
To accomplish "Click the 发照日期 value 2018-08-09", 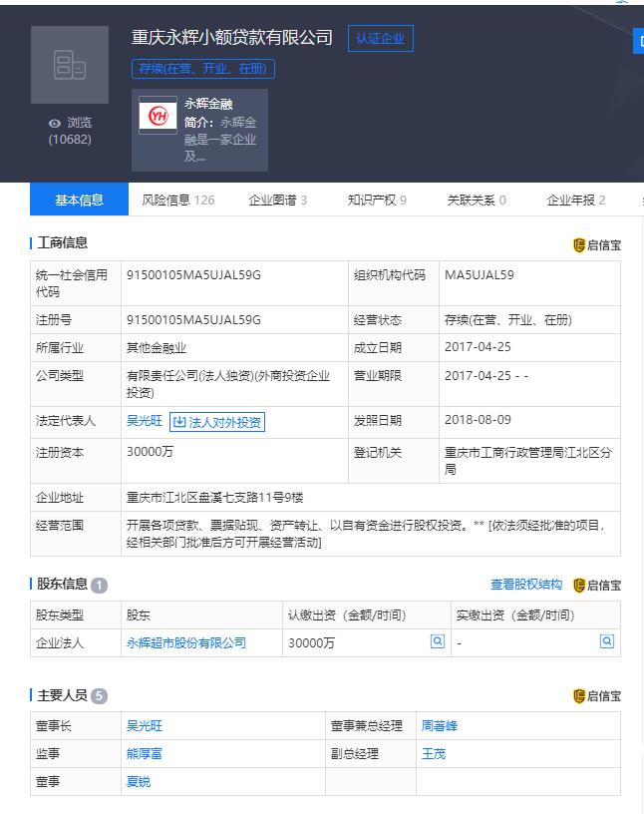I will tap(478, 419).
